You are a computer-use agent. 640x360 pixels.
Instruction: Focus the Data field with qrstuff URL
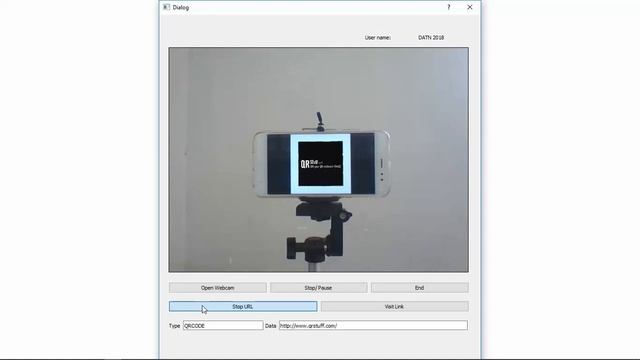373,326
